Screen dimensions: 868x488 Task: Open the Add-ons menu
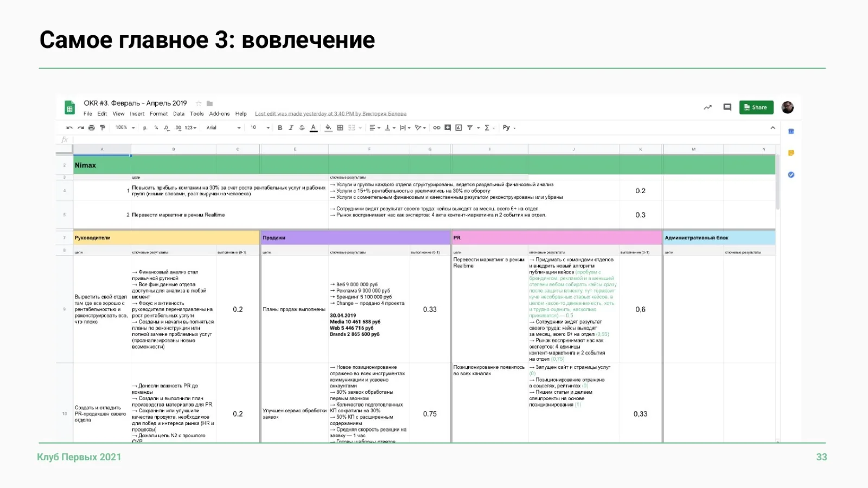coord(220,114)
